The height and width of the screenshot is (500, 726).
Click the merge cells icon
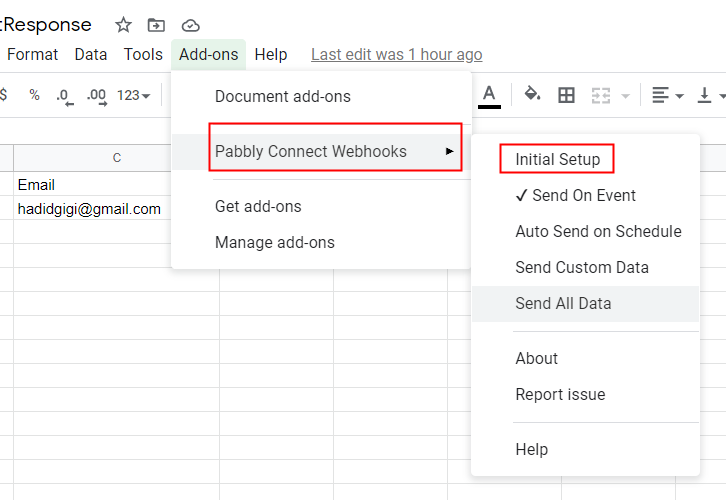point(601,96)
